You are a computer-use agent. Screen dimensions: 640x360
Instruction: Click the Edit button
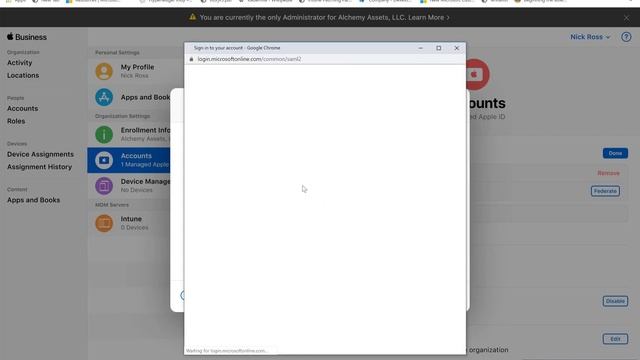click(615, 339)
